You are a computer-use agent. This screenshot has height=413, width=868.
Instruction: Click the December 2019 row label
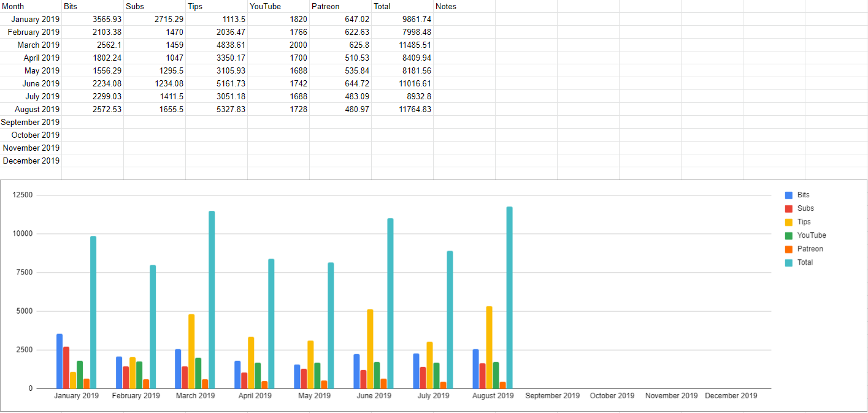click(x=31, y=161)
